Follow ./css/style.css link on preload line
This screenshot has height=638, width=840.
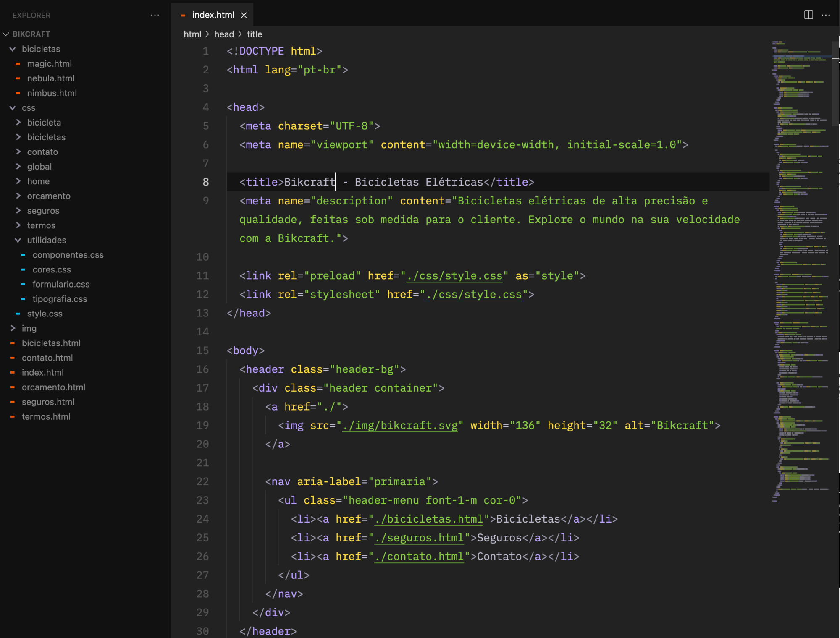[454, 276]
